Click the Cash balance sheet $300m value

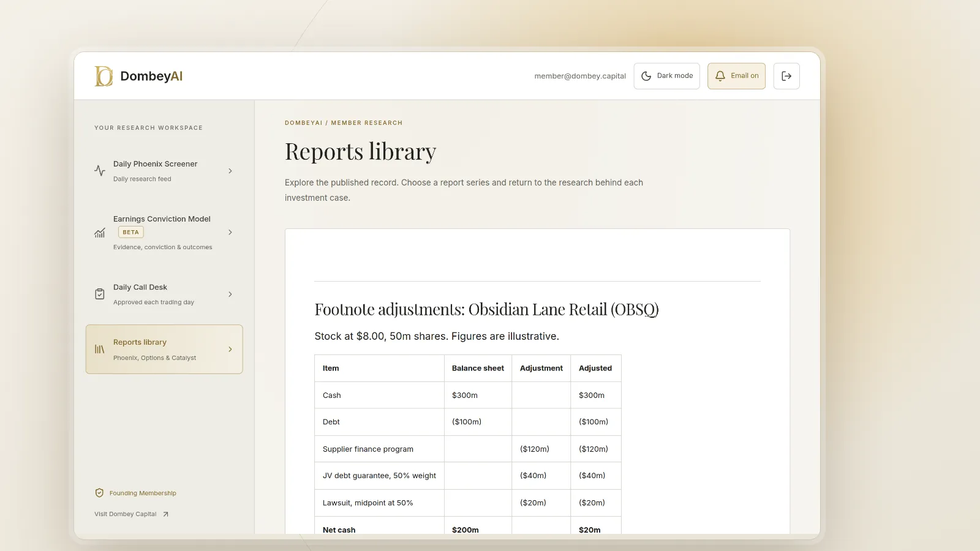click(x=465, y=395)
